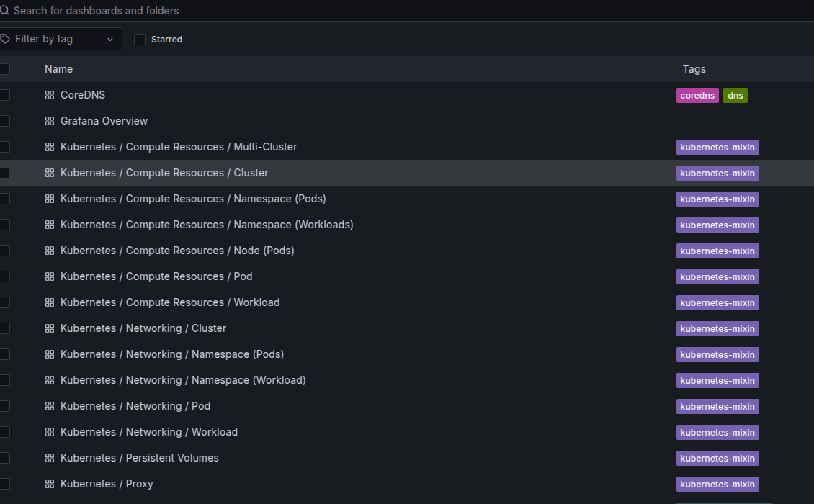
Task: Click the pink coredns tag
Action: [697, 96]
